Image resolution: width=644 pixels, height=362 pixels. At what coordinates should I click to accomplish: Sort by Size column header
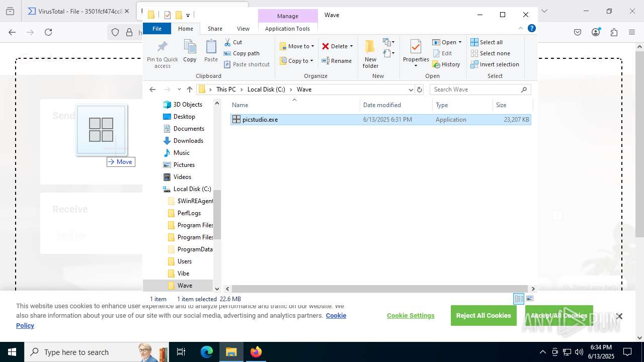[x=512, y=105]
